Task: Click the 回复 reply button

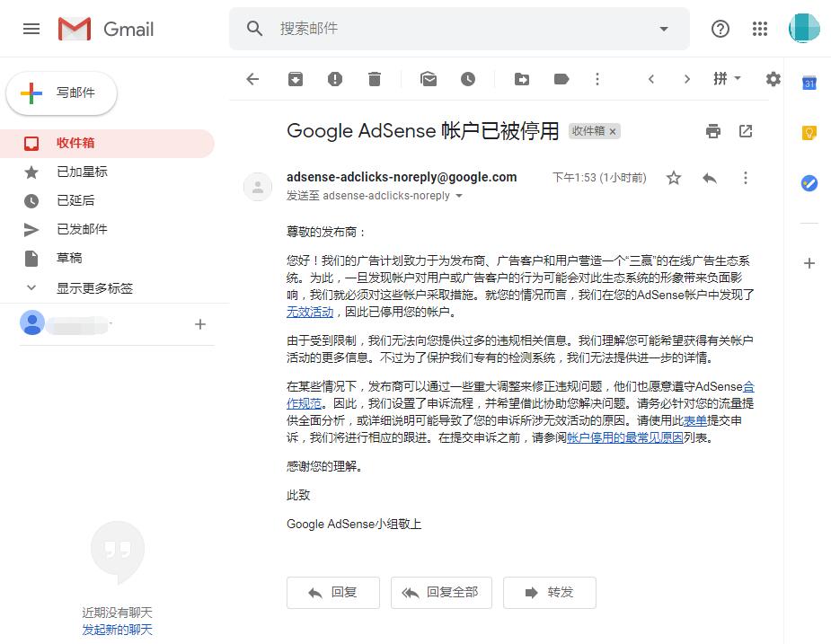Action: (x=333, y=593)
